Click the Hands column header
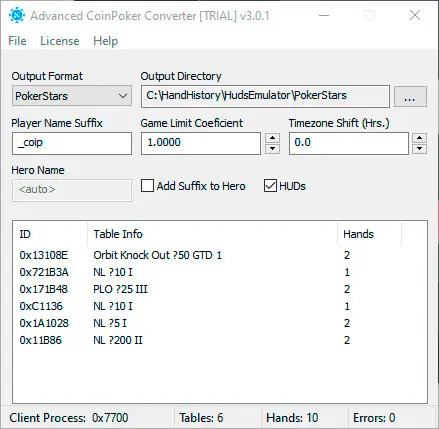Screen dimensions: 439x429 pyautogui.click(x=369, y=234)
